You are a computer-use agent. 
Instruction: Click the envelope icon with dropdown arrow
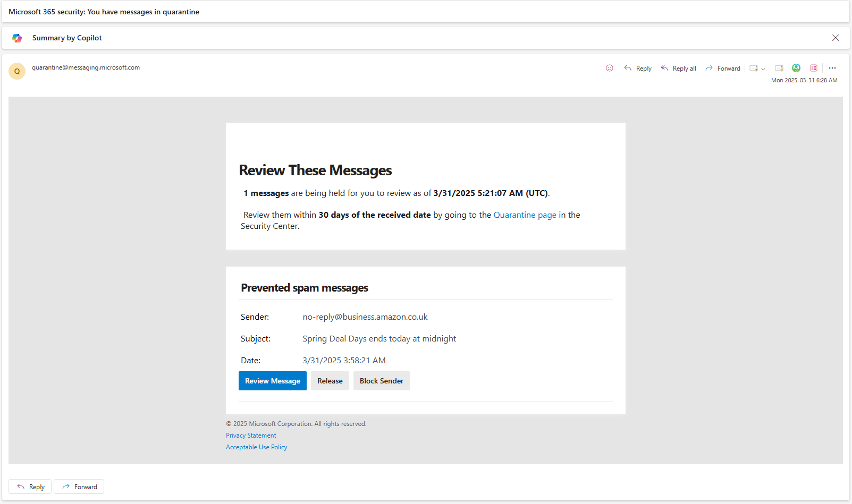point(754,68)
